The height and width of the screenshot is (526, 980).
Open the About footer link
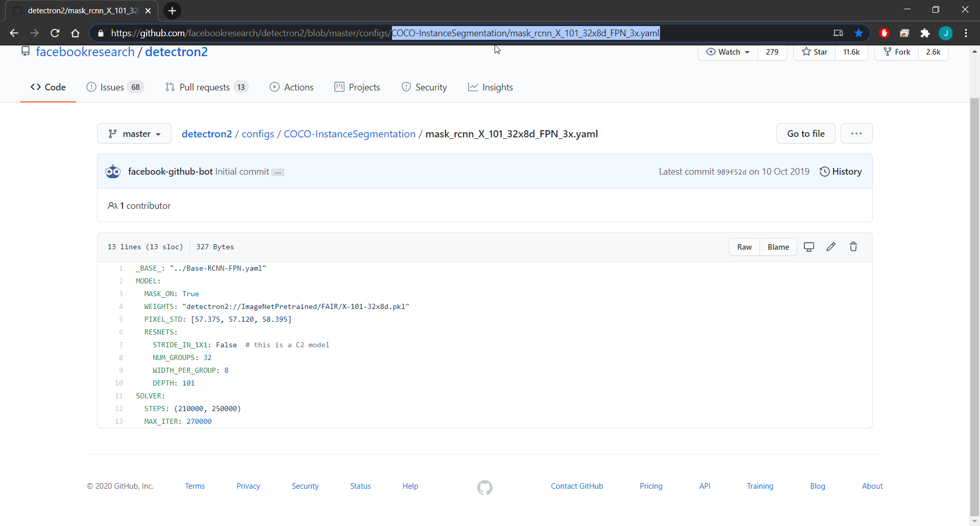tap(872, 486)
